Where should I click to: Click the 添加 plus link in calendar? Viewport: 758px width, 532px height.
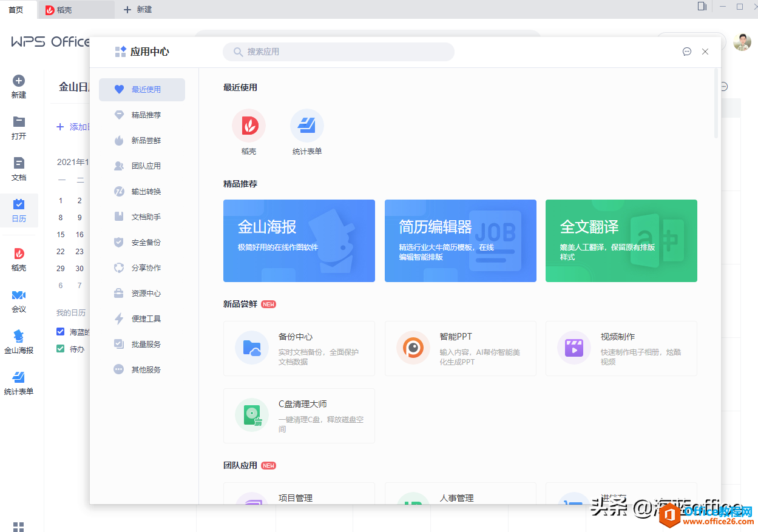(73, 127)
